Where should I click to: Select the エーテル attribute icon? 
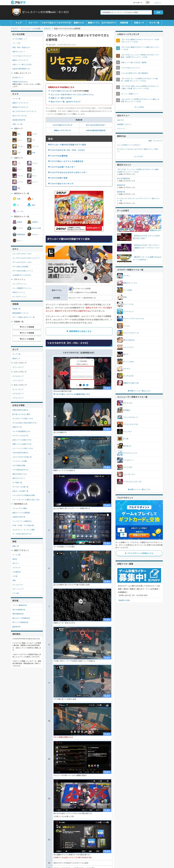14,211
